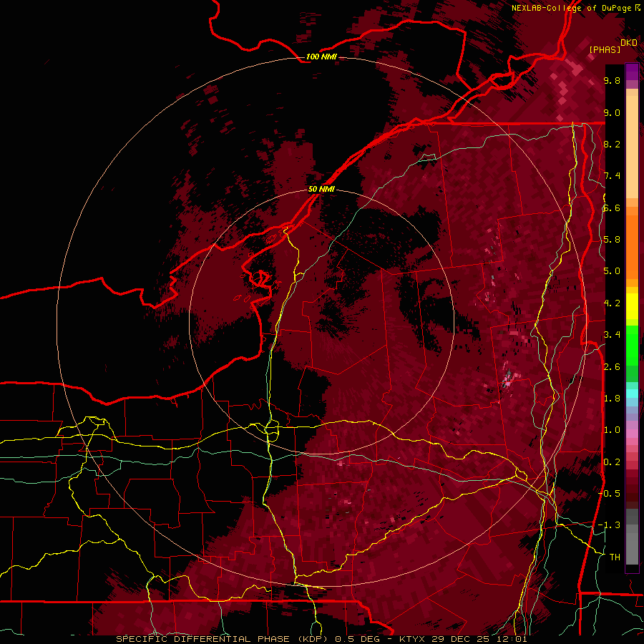Pick the orange segment of the color bar
The width and height of the screenshot is (644, 644).
click(x=632, y=247)
